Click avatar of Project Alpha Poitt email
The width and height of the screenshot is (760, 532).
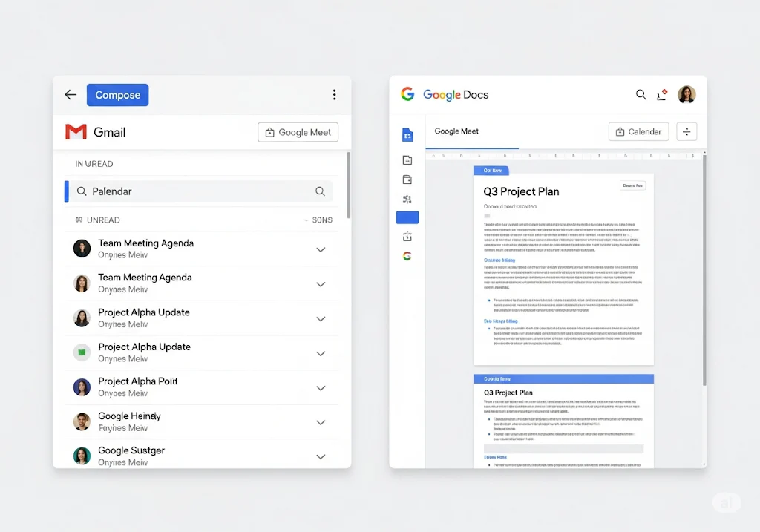82,387
